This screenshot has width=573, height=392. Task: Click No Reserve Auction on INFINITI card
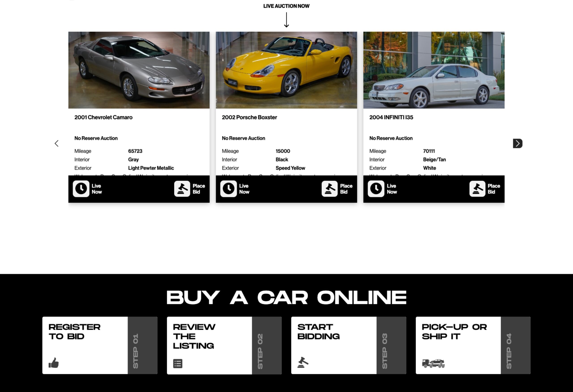pyautogui.click(x=391, y=138)
